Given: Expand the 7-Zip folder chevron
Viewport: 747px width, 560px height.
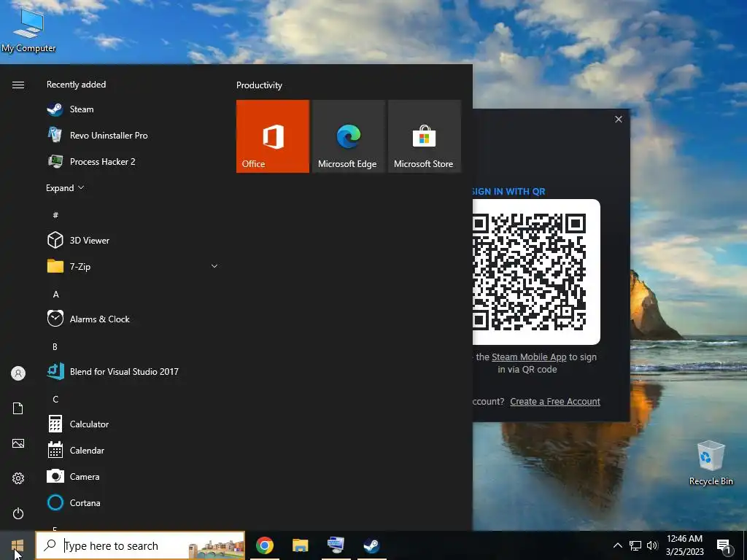Looking at the screenshot, I should tap(214, 266).
